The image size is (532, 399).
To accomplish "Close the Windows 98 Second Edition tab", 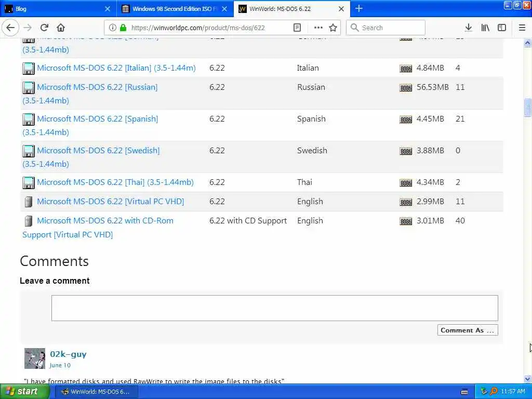I will click(224, 9).
